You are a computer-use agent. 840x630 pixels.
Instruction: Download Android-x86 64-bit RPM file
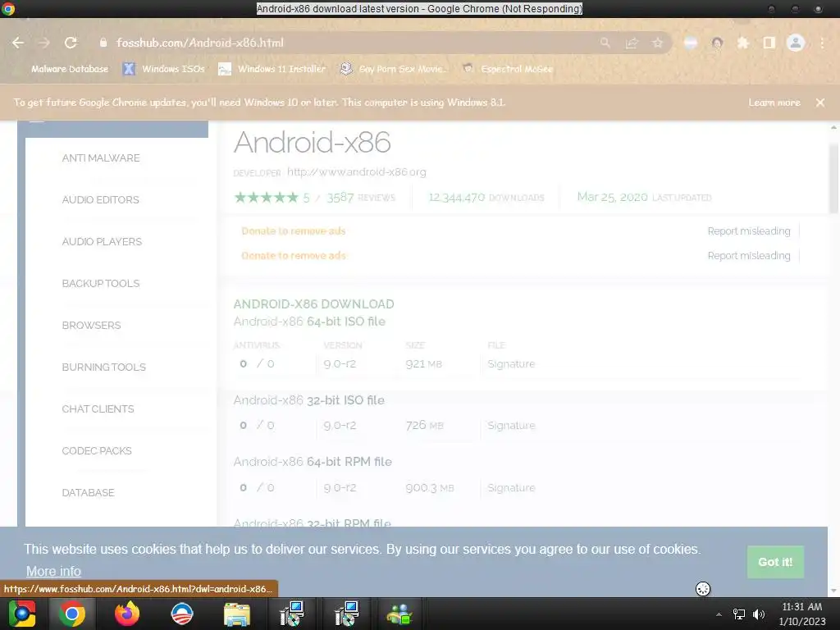pos(313,462)
